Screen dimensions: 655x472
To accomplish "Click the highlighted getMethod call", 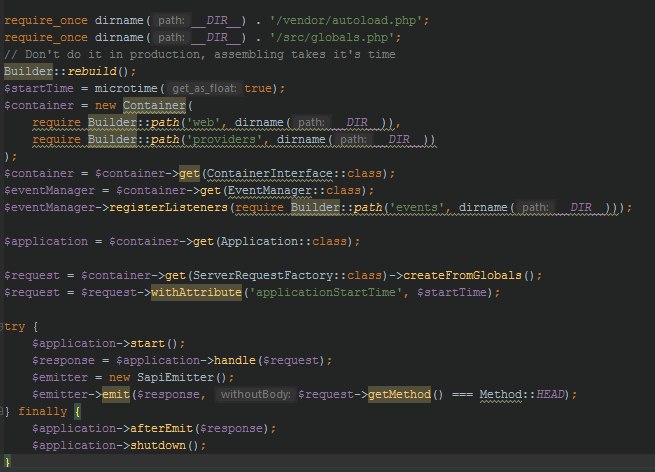I will pyautogui.click(x=399, y=395).
